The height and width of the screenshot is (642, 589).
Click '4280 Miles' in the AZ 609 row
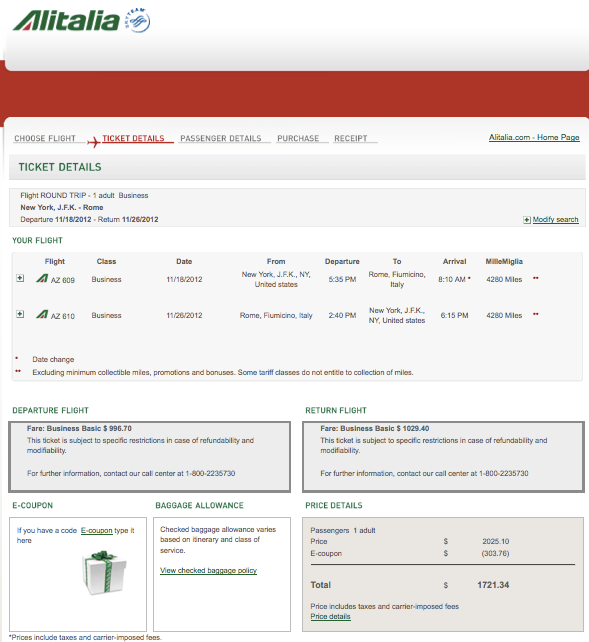click(x=504, y=279)
